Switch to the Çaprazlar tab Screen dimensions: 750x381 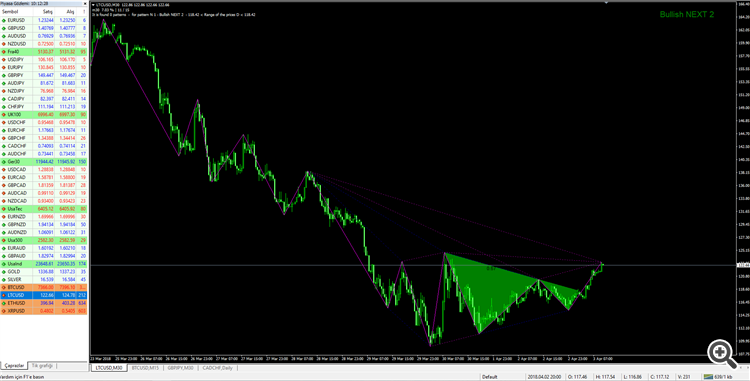14,366
